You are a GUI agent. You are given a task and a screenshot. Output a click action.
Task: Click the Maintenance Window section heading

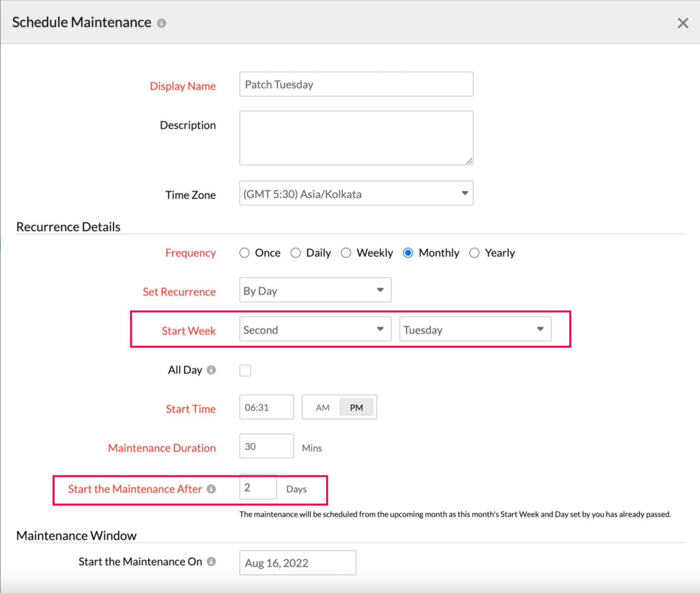[77, 536]
